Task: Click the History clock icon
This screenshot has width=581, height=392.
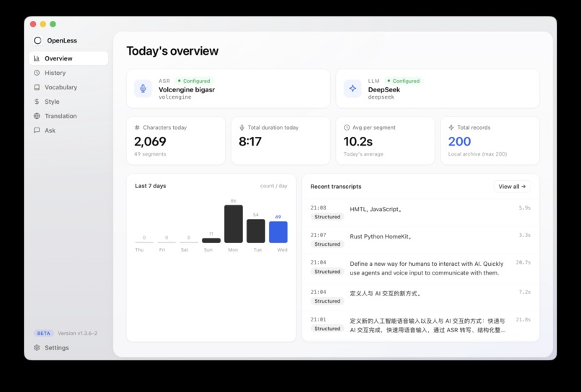Action: [37, 73]
